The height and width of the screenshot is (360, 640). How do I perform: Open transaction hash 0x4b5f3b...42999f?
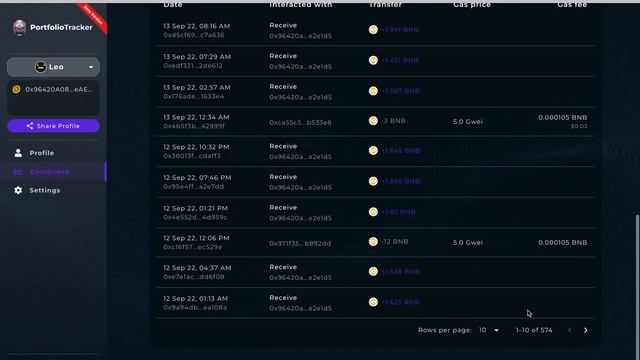coord(194,126)
